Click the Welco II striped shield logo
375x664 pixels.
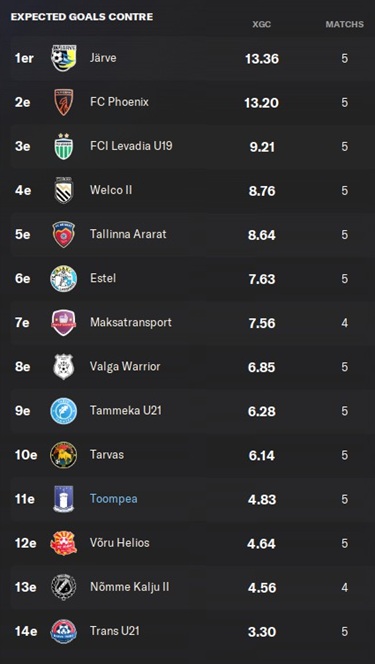(x=63, y=191)
